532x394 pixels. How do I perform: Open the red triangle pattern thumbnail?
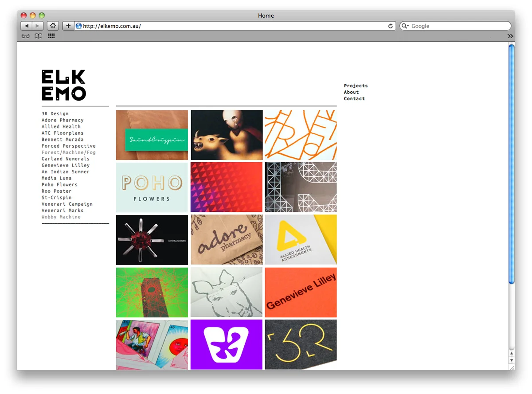click(x=227, y=187)
